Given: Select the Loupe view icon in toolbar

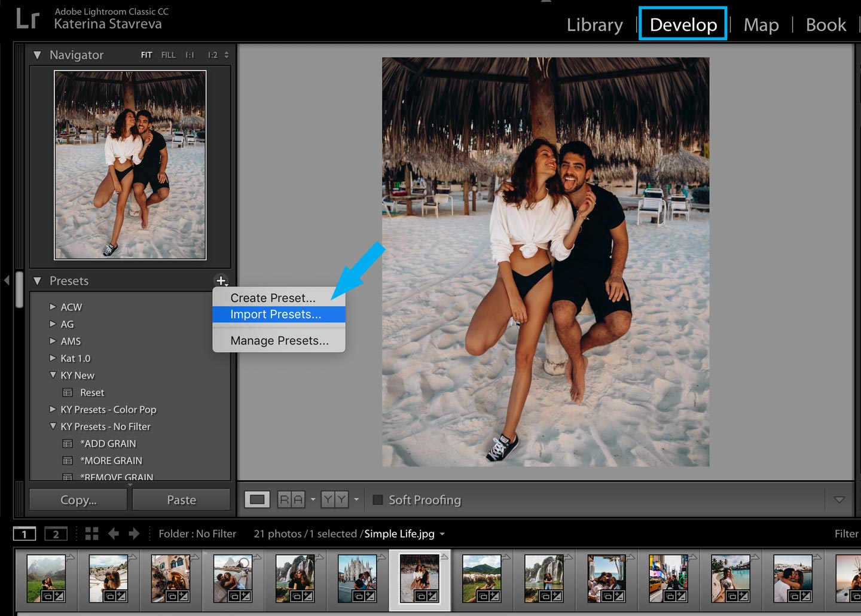Looking at the screenshot, I should 257,499.
